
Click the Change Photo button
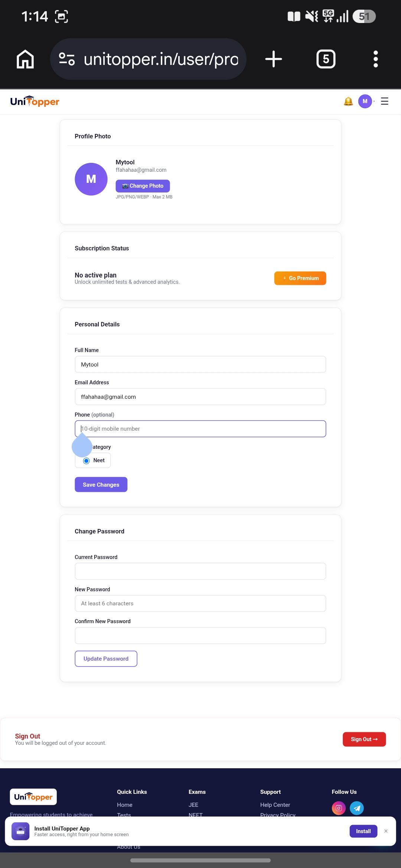coord(143,186)
